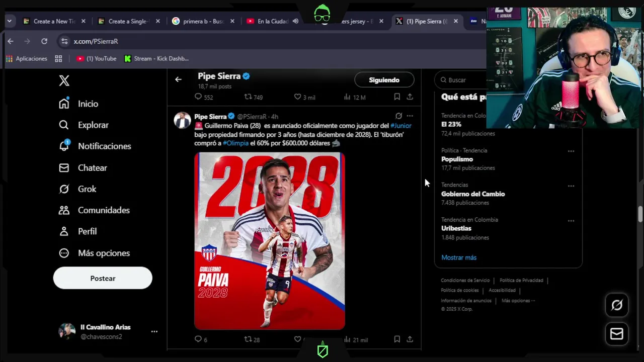Open the Gobierno del Cambio trend

click(473, 194)
